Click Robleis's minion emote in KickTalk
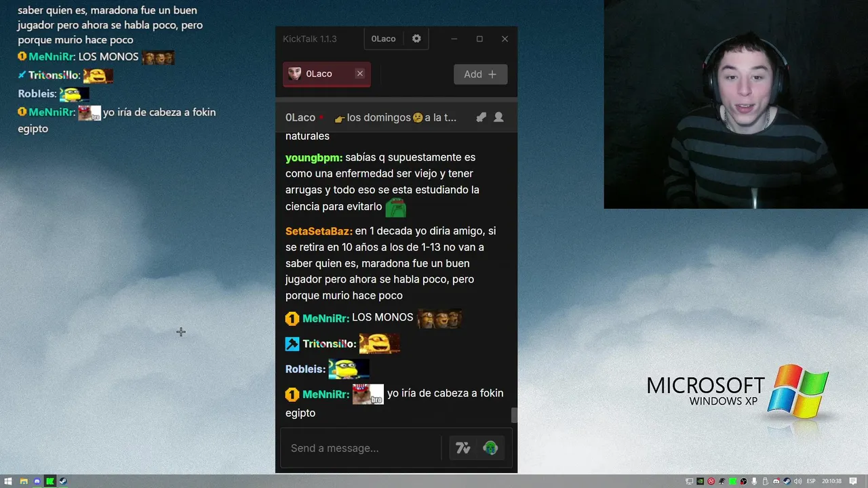Screen dimensions: 868x488 349,369
